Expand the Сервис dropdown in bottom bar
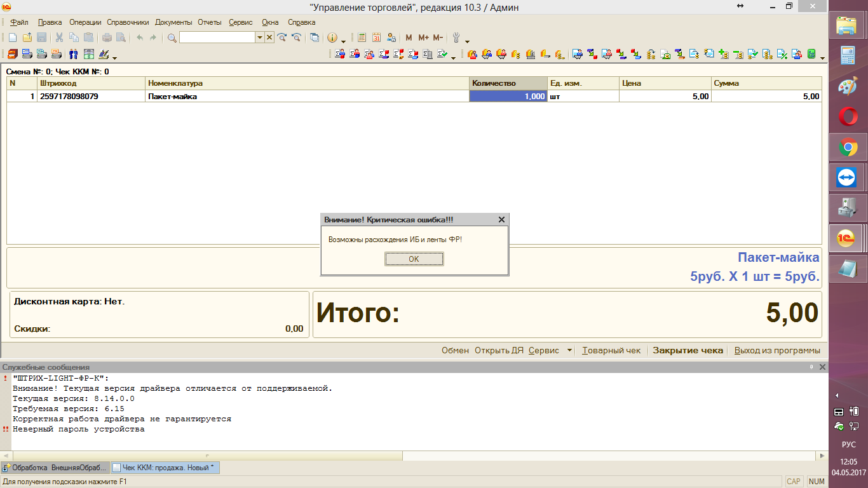The image size is (868, 488). point(569,350)
